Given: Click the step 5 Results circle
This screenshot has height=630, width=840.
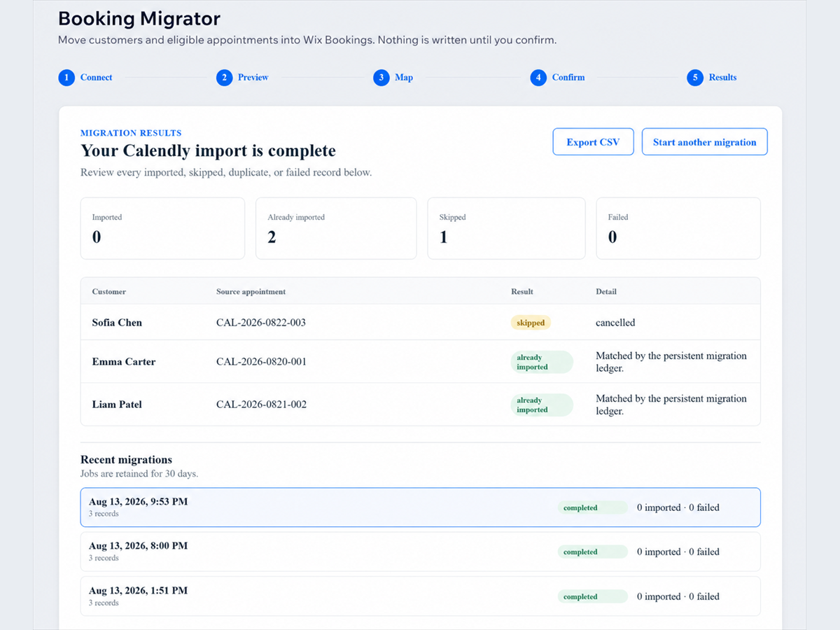Looking at the screenshot, I should 695,78.
